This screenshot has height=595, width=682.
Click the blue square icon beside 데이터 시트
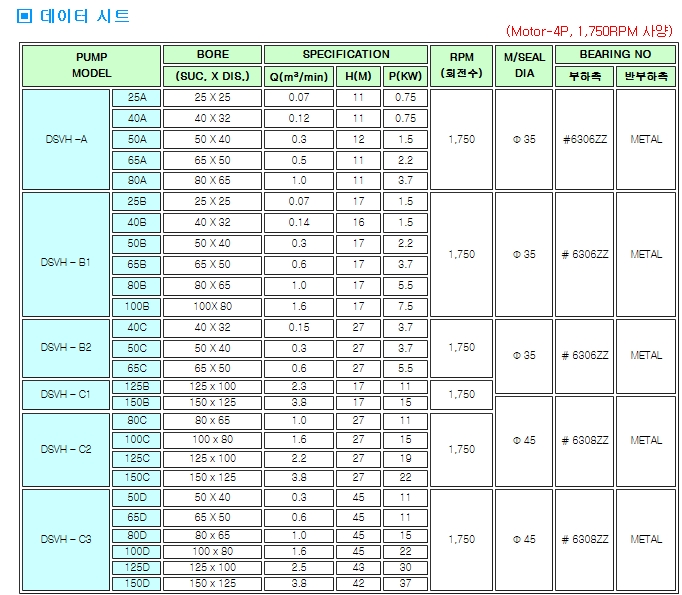pos(26,16)
